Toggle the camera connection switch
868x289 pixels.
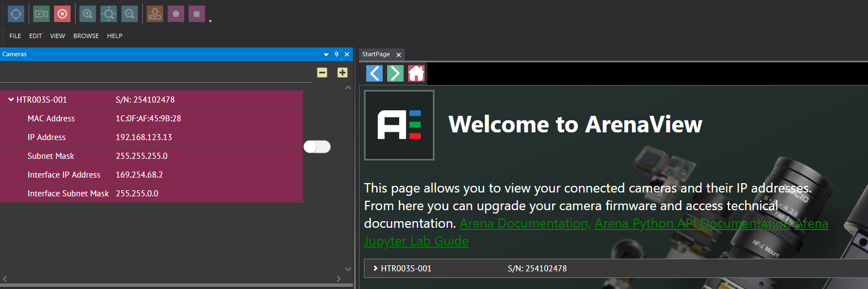pyautogui.click(x=317, y=147)
